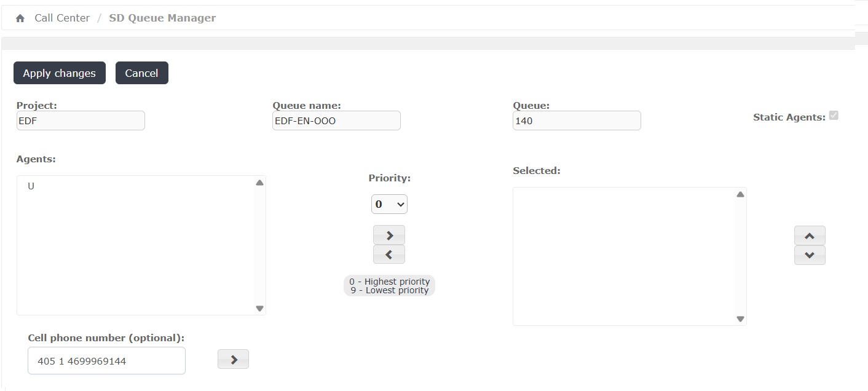868x391 pixels.
Task: Remove selected agent with left arrow
Action: [x=389, y=255]
